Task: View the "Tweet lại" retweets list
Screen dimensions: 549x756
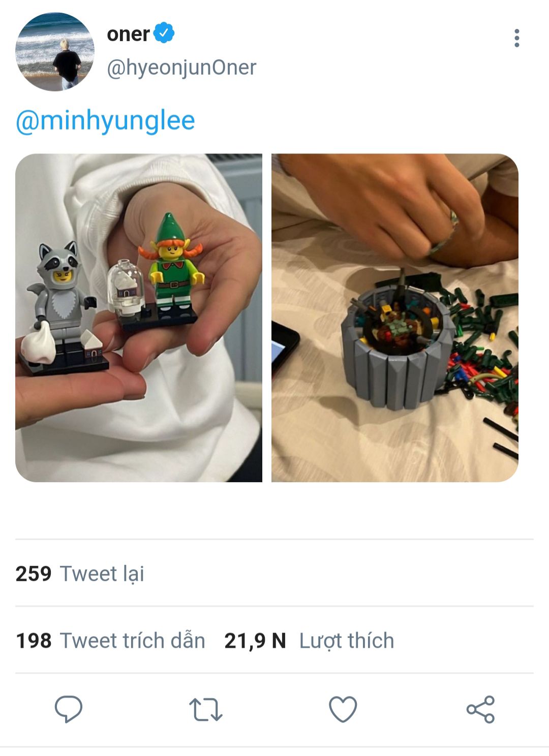Action: tap(102, 574)
